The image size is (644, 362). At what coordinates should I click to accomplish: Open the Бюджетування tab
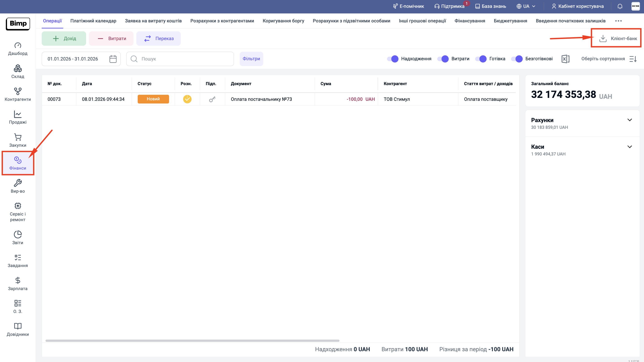(510, 21)
